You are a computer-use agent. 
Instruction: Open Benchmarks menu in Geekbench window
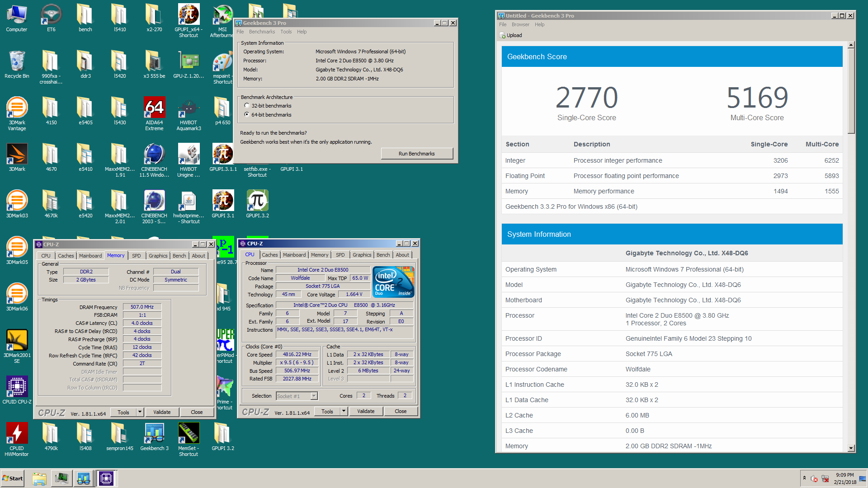(x=262, y=32)
